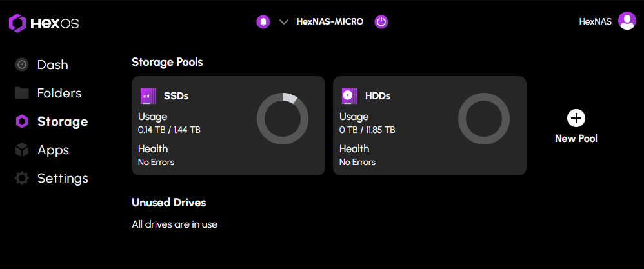Click the HDD pool disk icon
644x269 pixels.
(349, 96)
